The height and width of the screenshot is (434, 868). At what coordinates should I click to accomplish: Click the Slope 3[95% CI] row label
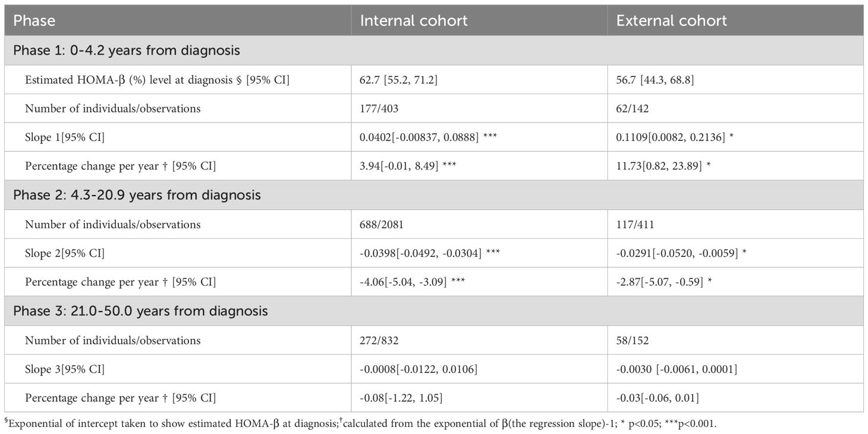coord(65,369)
